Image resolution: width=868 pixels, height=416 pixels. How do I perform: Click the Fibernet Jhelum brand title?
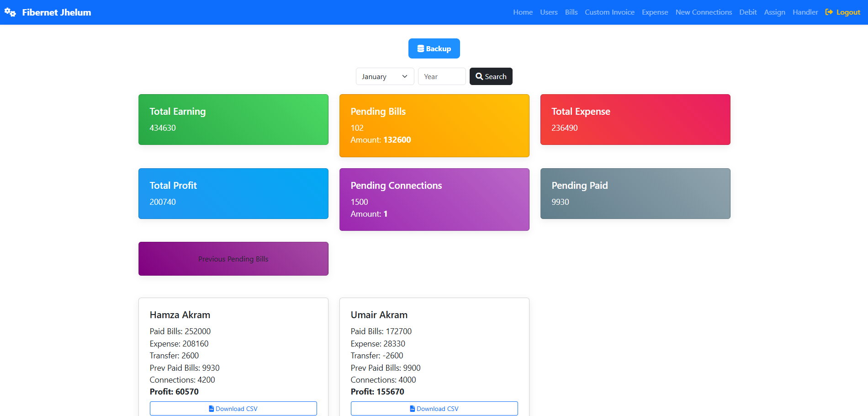click(x=57, y=12)
